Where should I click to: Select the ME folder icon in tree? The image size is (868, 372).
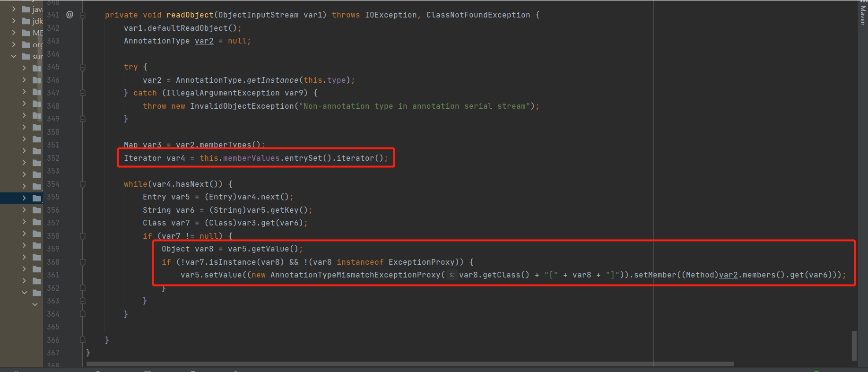[x=26, y=33]
